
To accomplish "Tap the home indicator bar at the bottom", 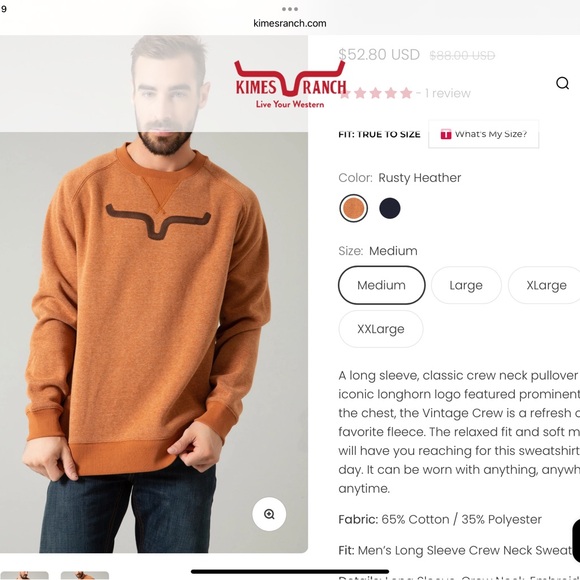I will (290, 571).
